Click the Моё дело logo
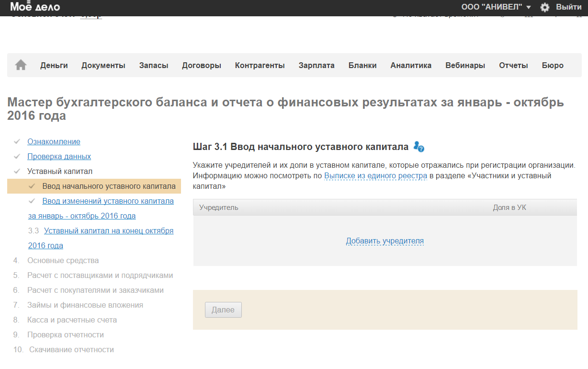Viewport: 588px width, 369px height. coord(35,7)
